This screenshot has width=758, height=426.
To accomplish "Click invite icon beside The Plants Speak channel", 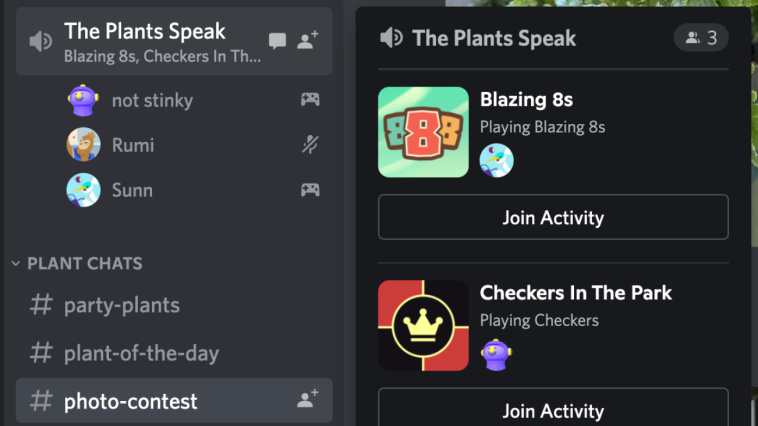I will point(308,40).
